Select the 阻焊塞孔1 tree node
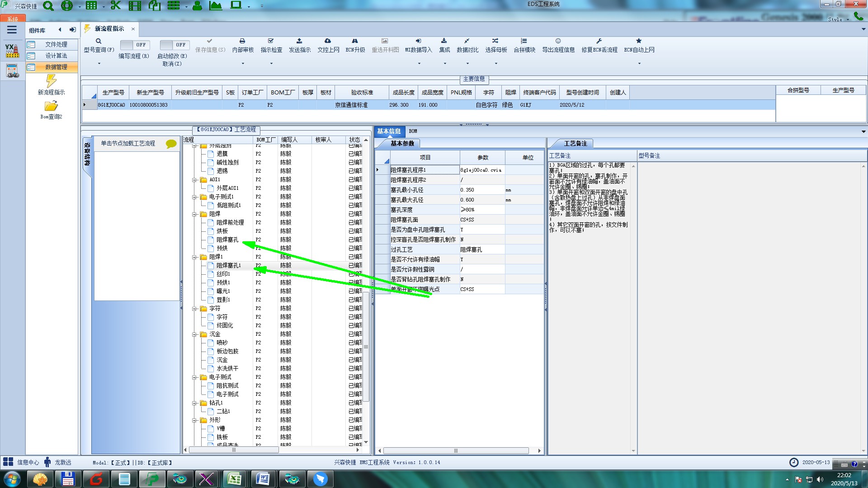 (228, 265)
